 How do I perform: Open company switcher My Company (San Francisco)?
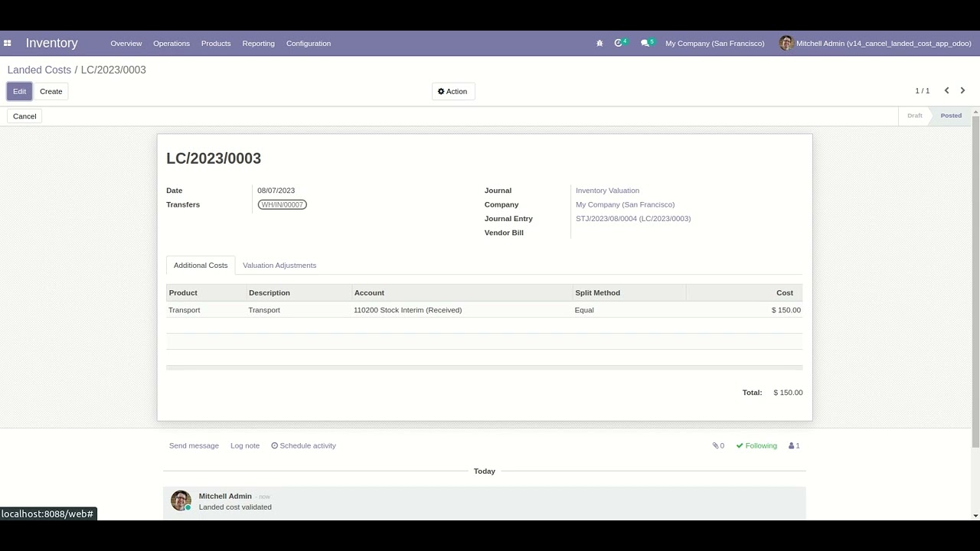coord(714,44)
